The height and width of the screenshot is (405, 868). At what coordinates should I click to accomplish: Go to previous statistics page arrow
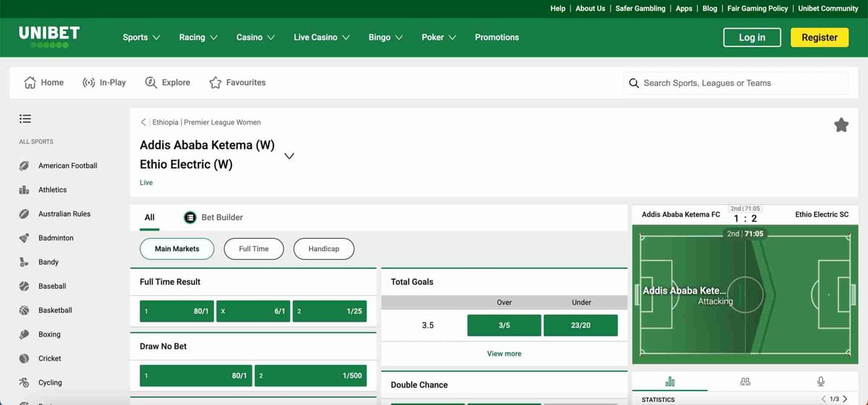823,398
